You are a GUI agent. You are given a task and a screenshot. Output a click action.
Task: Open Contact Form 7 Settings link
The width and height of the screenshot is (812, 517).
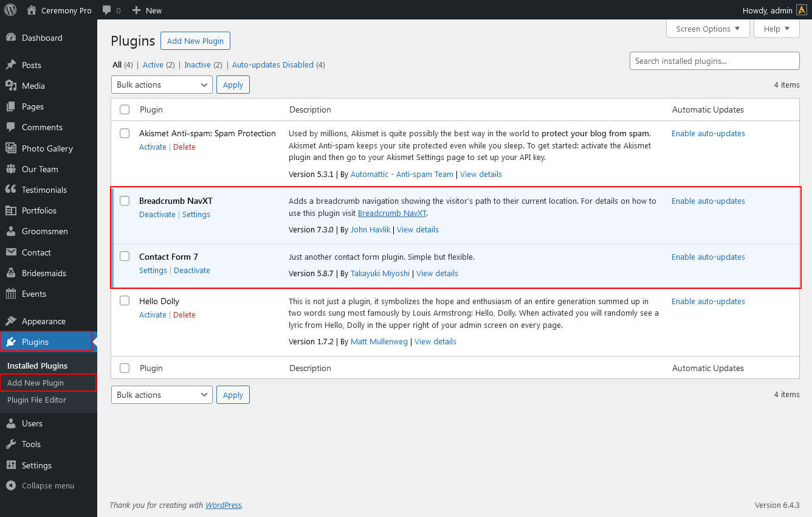point(153,270)
